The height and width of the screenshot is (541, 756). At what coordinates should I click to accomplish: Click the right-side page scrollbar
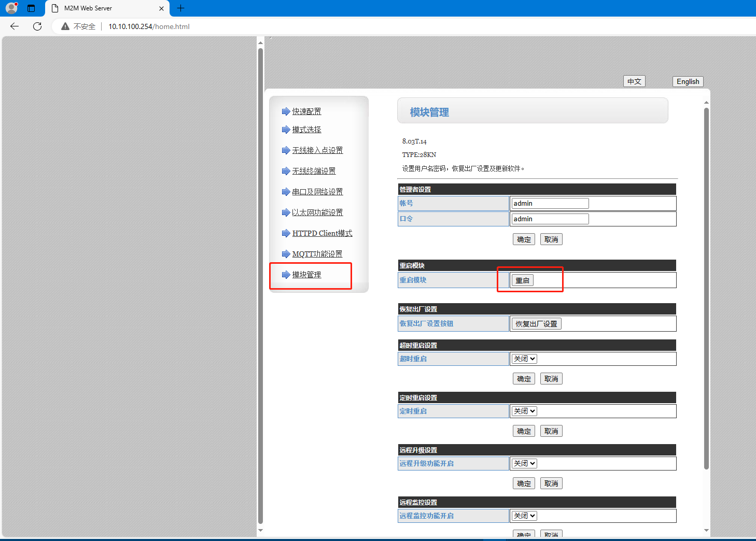706,285
